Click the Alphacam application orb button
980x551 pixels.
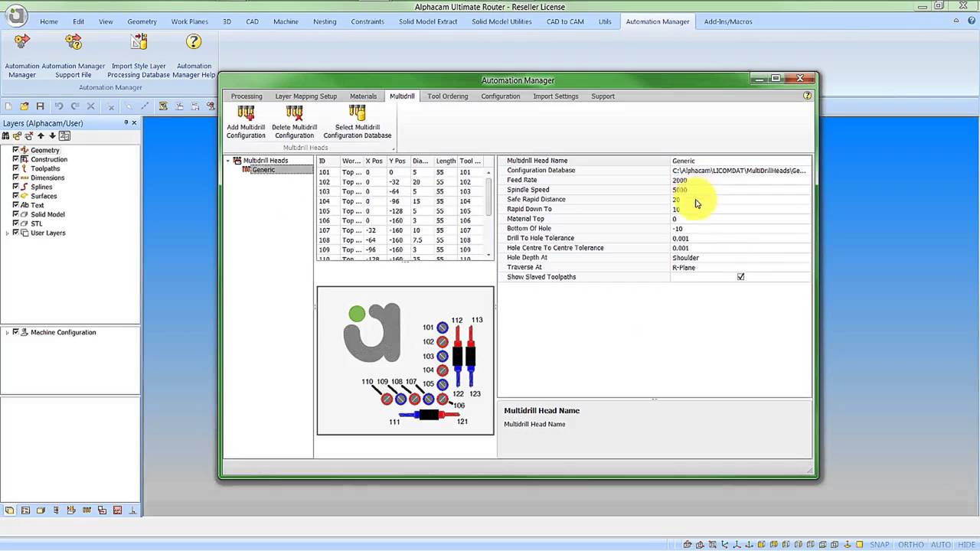(x=16, y=15)
